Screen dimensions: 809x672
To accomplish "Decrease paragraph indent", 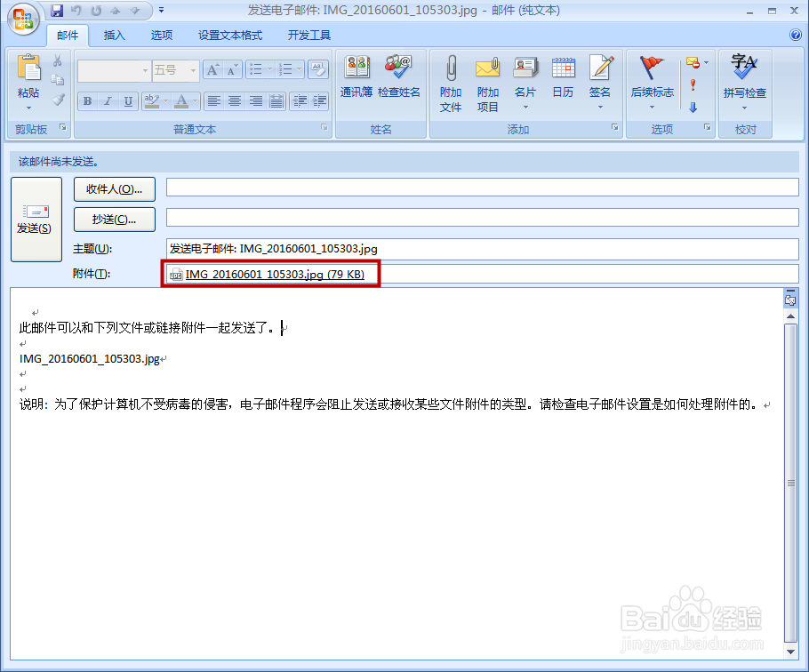I will (x=300, y=101).
